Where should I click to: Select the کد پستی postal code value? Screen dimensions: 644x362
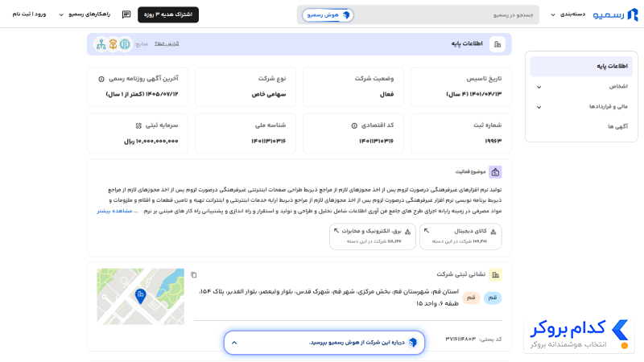(x=460, y=339)
